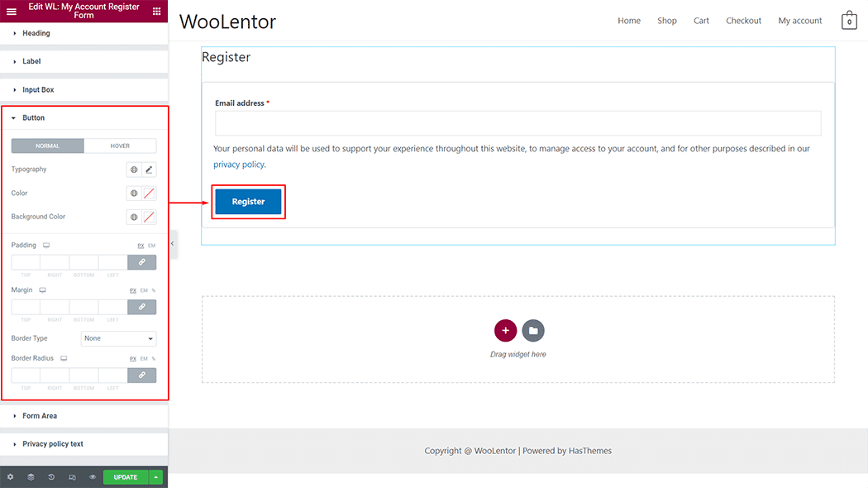Open the privacy policy link

click(238, 165)
